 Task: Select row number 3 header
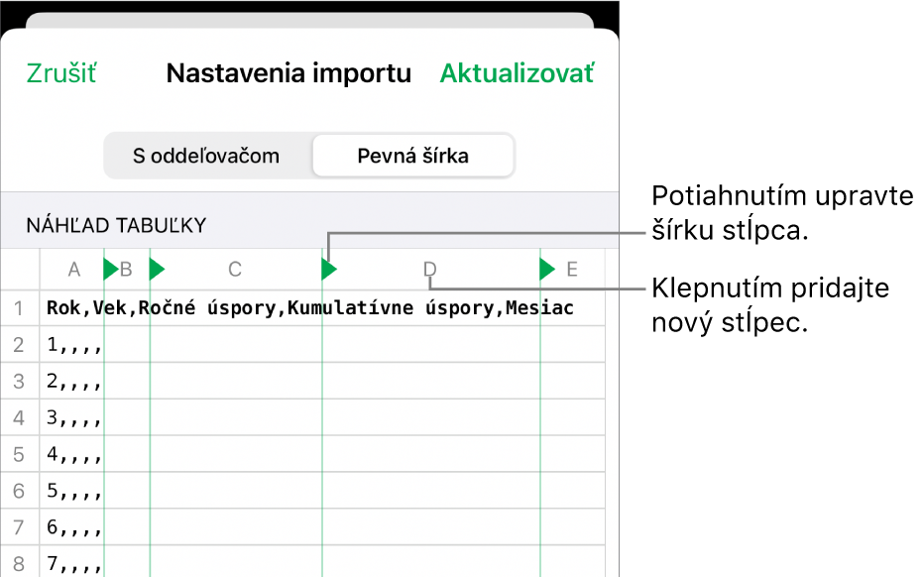click(19, 382)
